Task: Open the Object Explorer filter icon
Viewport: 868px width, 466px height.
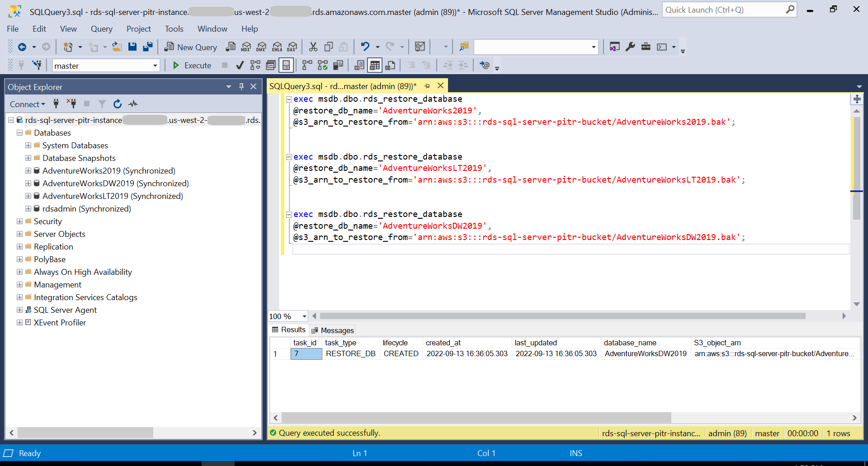Action: 102,104
